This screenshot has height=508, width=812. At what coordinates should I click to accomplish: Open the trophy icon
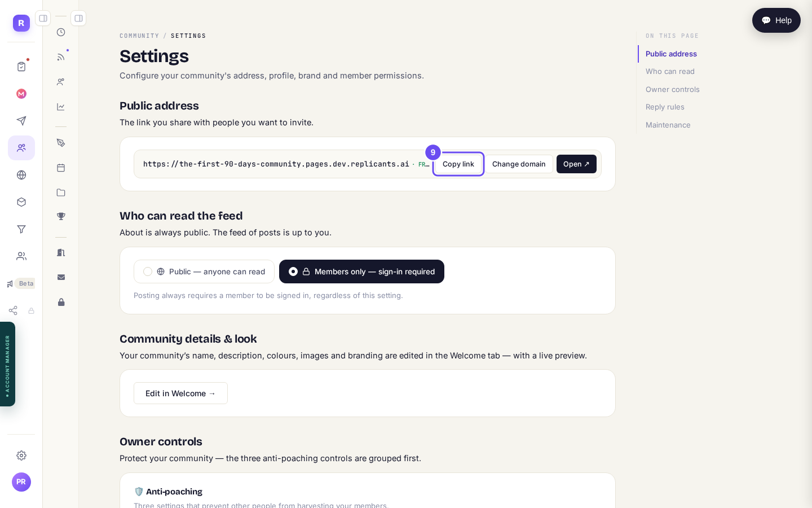coord(61,216)
